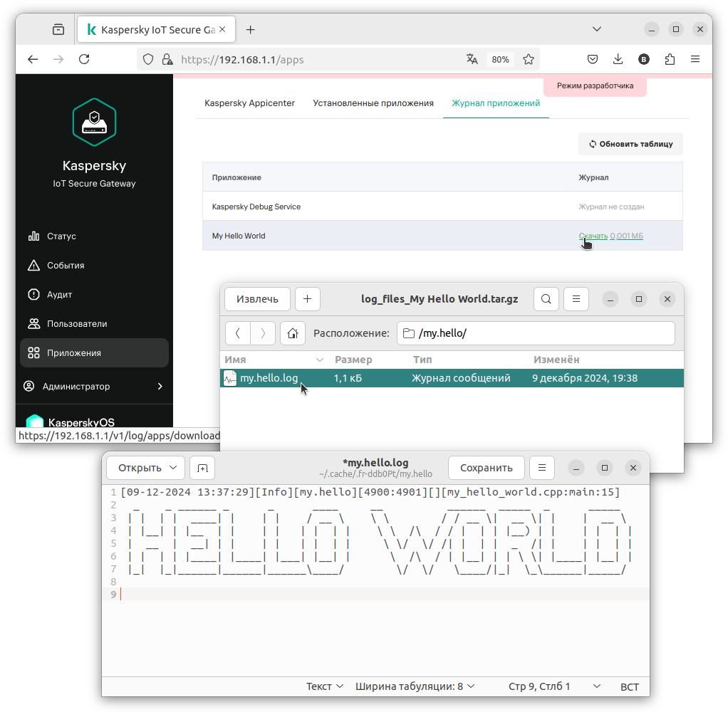Open the Статус sidebar section
This screenshot has height=717, width=728.
click(x=94, y=236)
